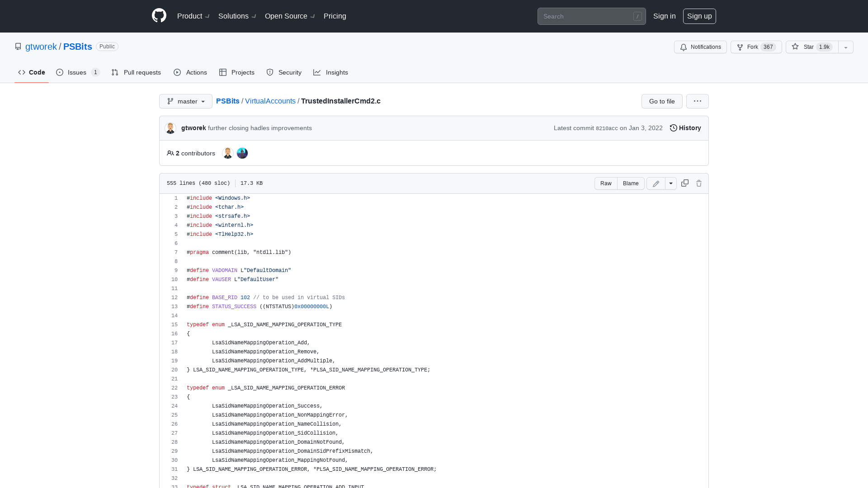Open the gtworek owner link
The image size is (868, 488).
pos(41,47)
